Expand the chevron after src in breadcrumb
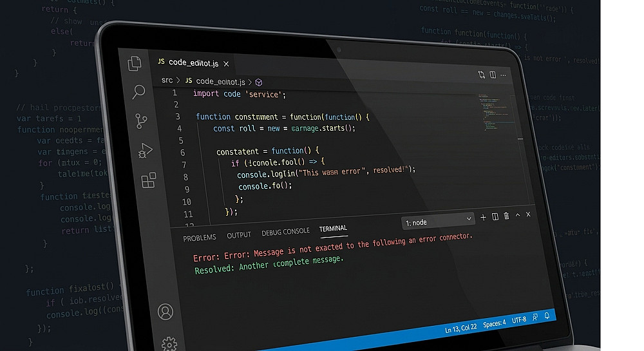 pos(178,80)
